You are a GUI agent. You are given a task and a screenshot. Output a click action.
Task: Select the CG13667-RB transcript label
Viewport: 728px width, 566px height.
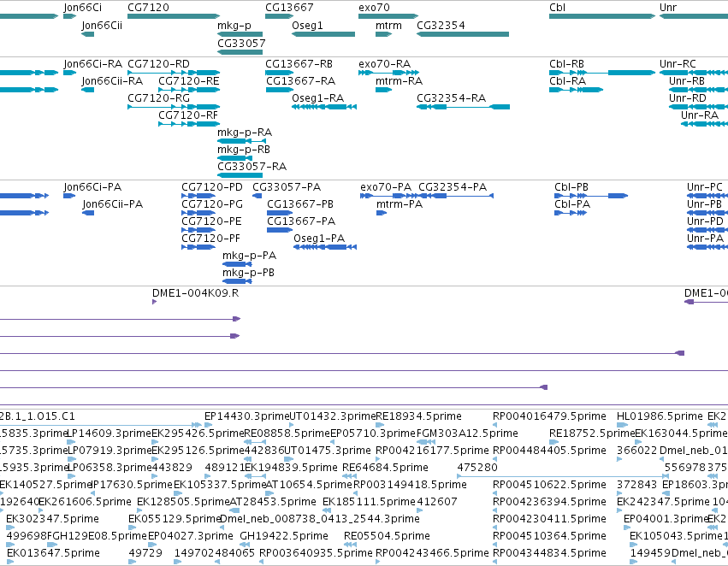click(x=299, y=64)
